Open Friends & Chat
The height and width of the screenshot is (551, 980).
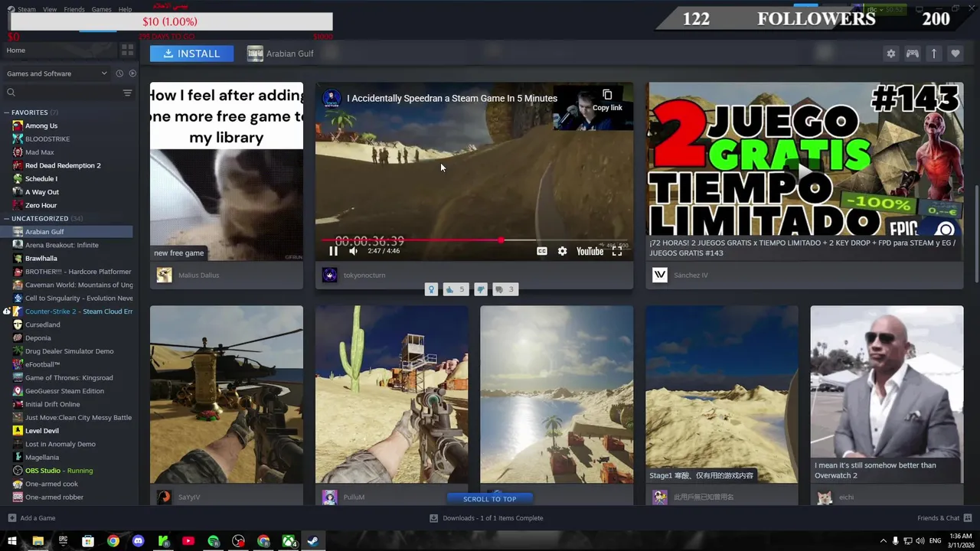click(x=943, y=518)
